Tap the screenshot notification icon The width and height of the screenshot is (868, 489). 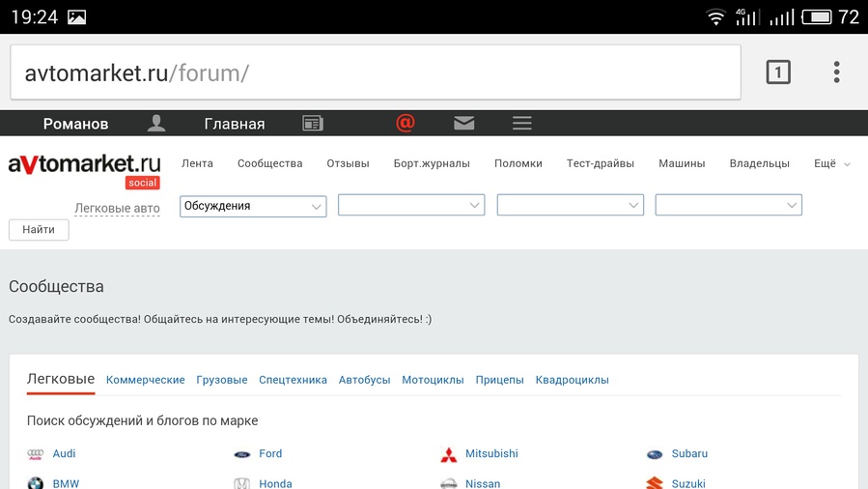(x=76, y=17)
